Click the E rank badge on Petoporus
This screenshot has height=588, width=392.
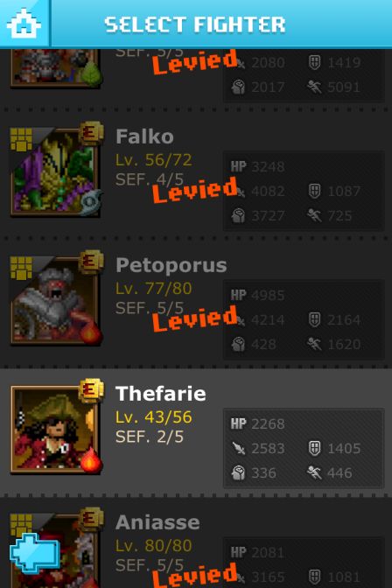click(x=91, y=262)
